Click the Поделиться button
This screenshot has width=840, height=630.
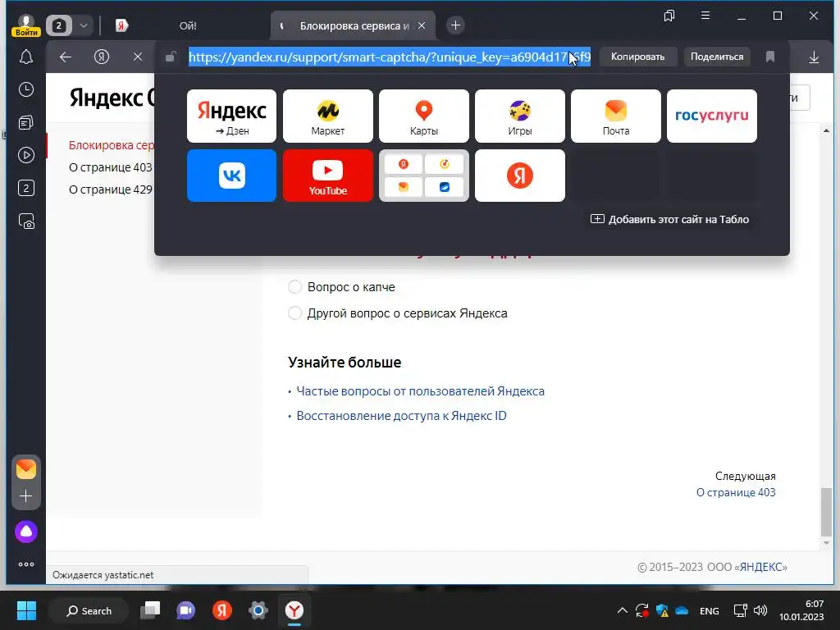[x=717, y=57]
